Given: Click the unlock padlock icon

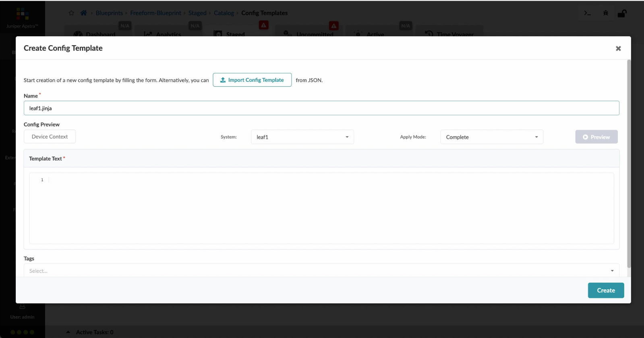Looking at the screenshot, I should [x=622, y=13].
